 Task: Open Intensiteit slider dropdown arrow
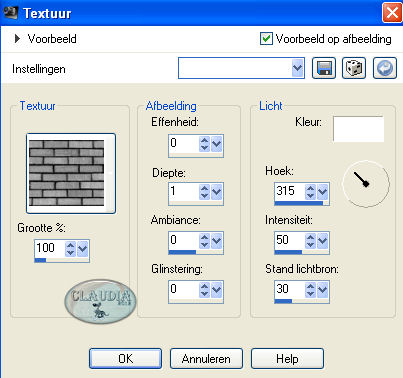point(323,241)
